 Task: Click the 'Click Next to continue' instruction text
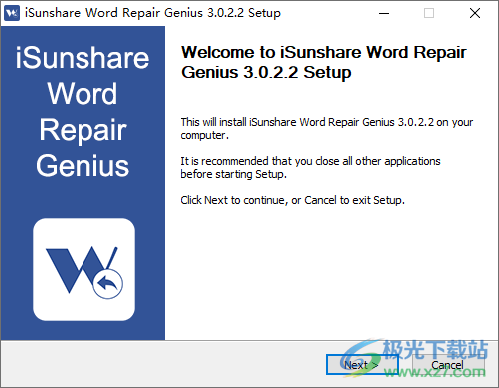click(292, 200)
